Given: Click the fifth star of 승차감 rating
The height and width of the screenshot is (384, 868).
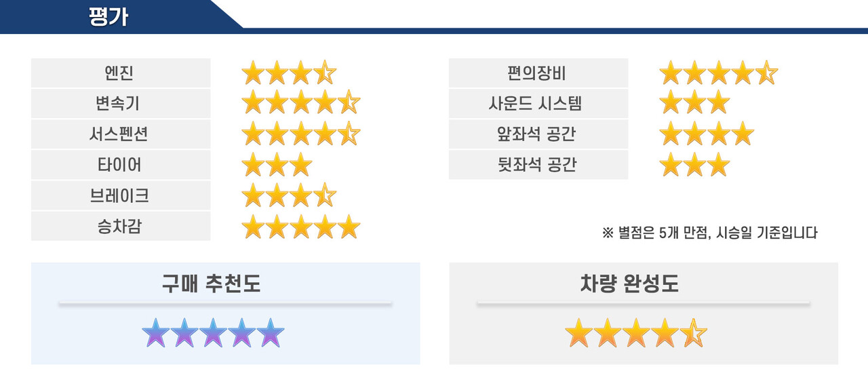Looking at the screenshot, I should coord(349,227).
